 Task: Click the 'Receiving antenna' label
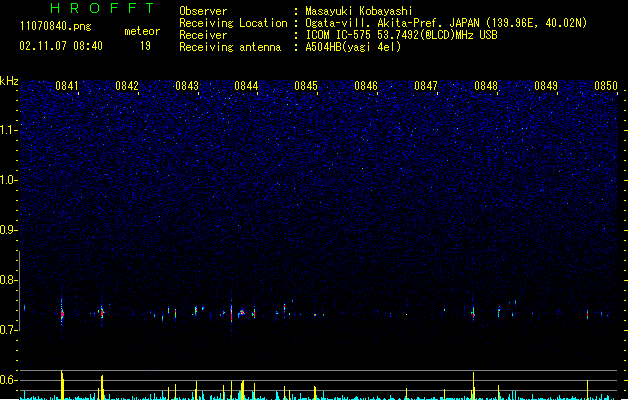coord(230,47)
